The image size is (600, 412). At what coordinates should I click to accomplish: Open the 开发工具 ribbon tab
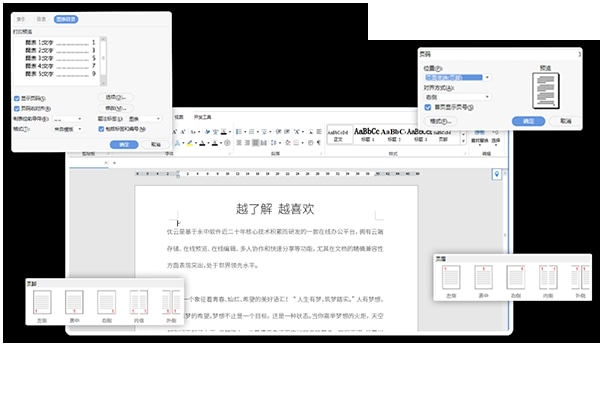pyautogui.click(x=202, y=117)
